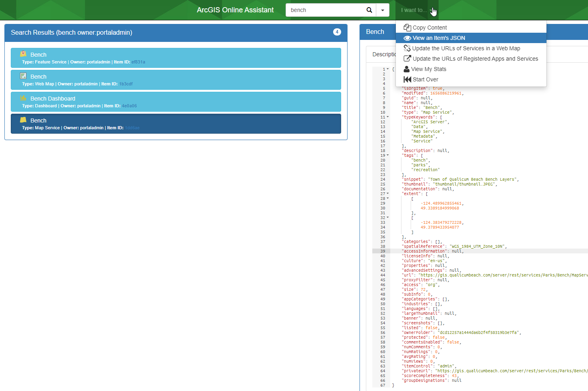Click the external-link icon for Update Registered Apps URLs
Image resolution: width=588 pixels, height=391 pixels.
[x=407, y=59]
